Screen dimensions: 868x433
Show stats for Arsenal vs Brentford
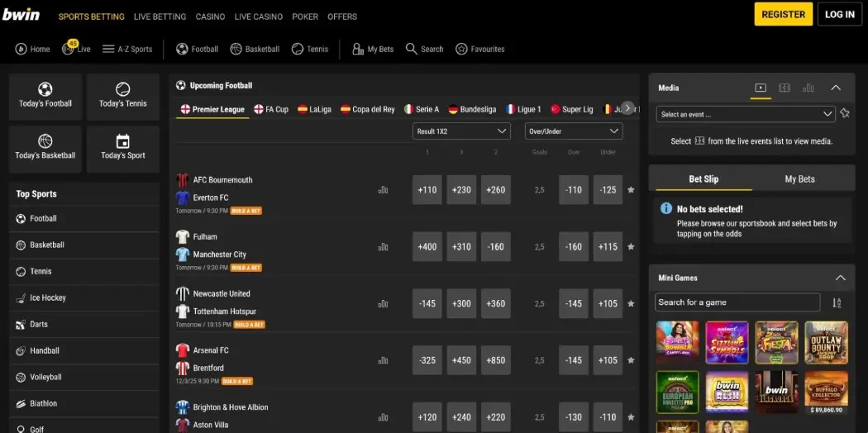pos(383,360)
